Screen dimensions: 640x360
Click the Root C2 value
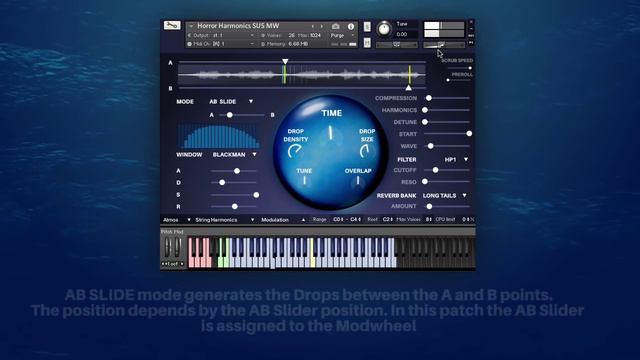point(388,220)
